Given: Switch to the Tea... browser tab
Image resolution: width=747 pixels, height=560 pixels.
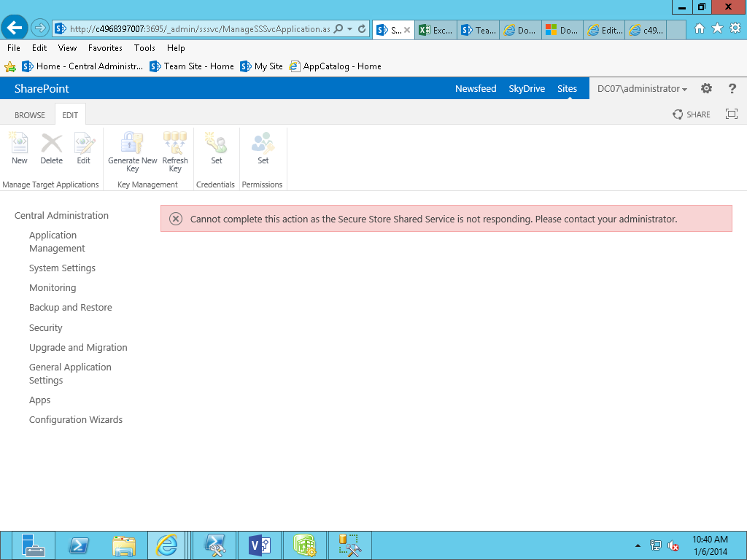Looking at the screenshot, I should 479,30.
